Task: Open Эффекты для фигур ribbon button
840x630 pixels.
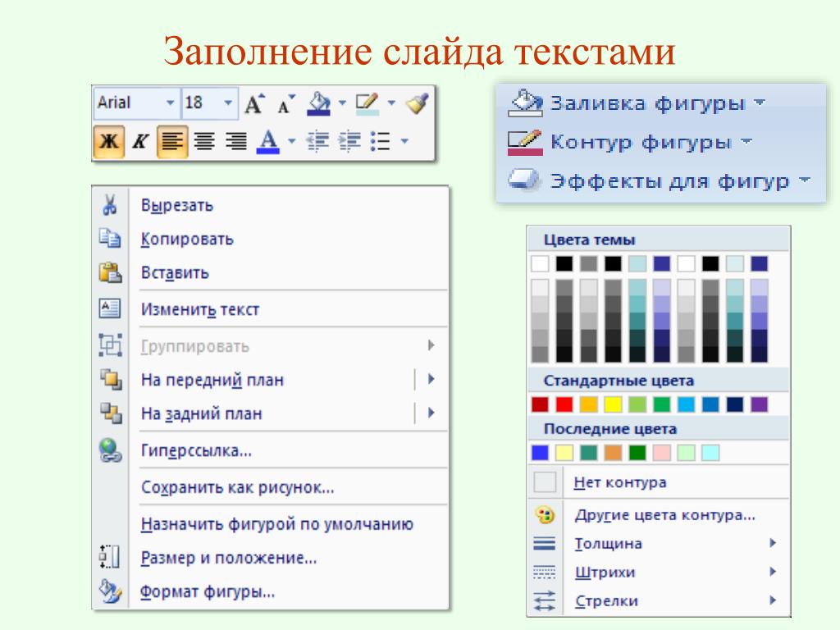Action: [660, 181]
